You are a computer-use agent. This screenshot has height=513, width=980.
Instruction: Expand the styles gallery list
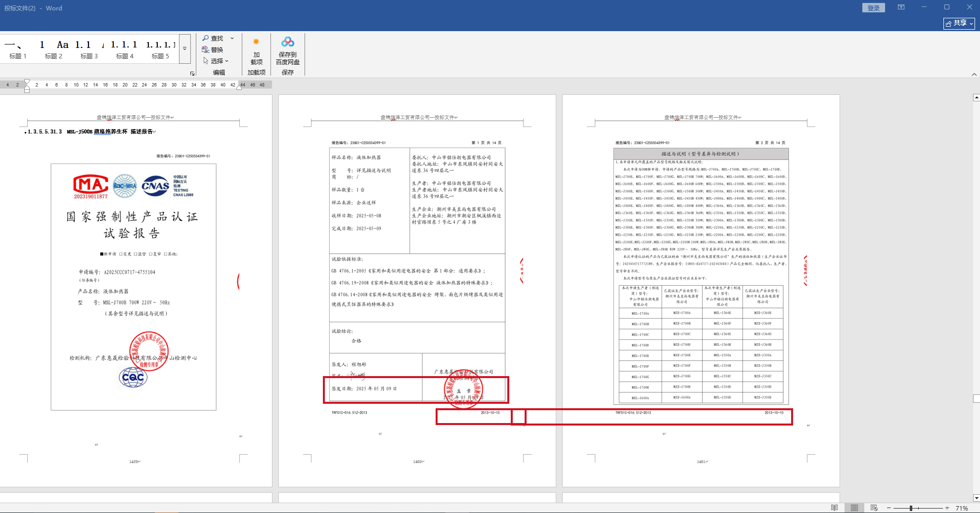pos(184,49)
